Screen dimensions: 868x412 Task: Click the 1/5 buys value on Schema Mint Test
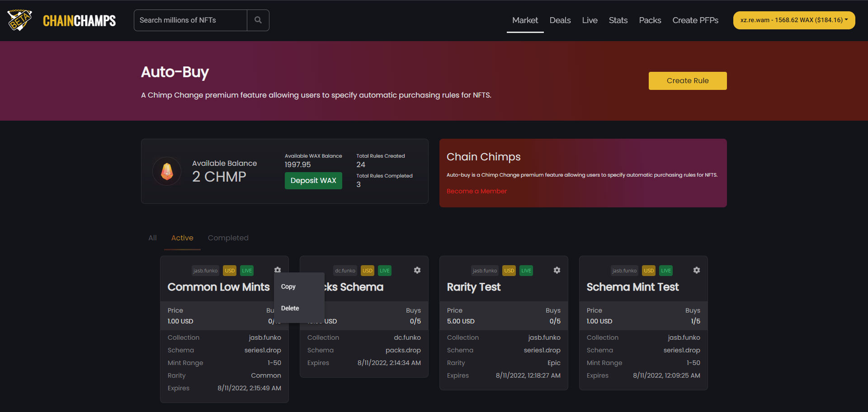pyautogui.click(x=695, y=321)
